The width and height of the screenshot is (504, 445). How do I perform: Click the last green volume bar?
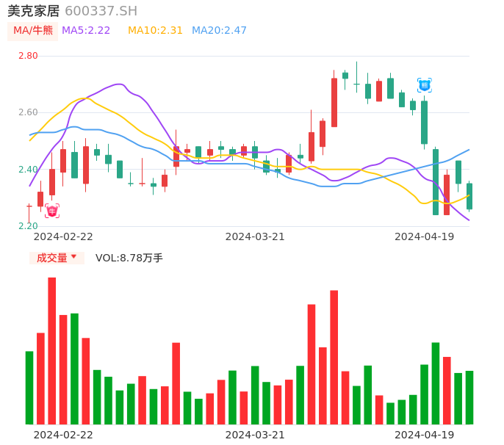pos(469,398)
